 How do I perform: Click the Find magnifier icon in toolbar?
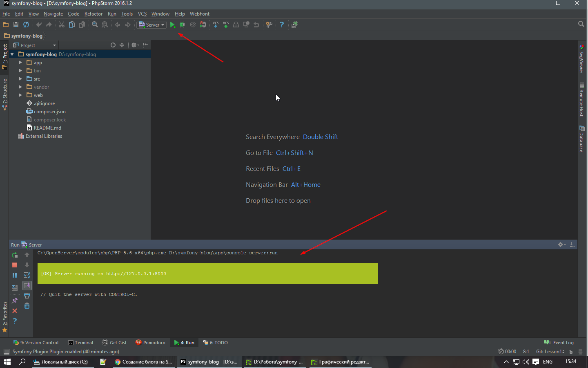(x=95, y=25)
